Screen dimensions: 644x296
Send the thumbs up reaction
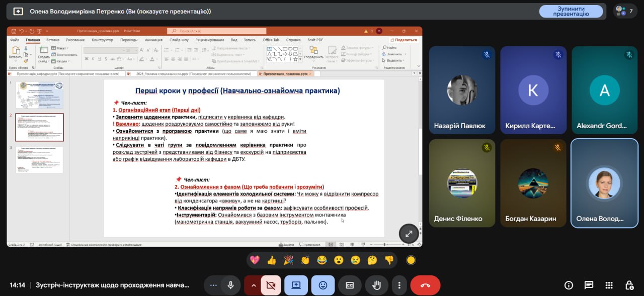(x=272, y=260)
